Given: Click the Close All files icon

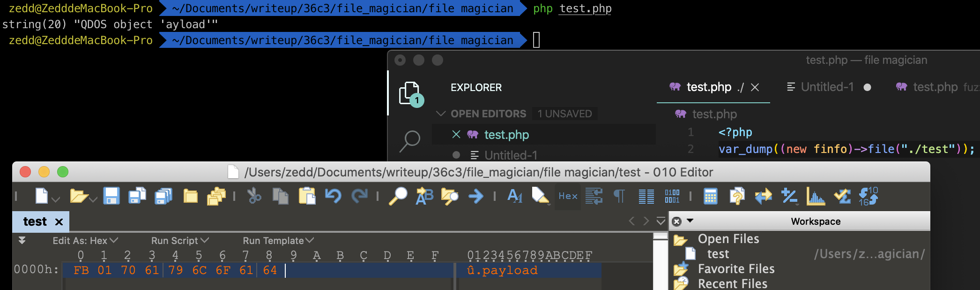Looking at the screenshot, I should click(x=216, y=196).
